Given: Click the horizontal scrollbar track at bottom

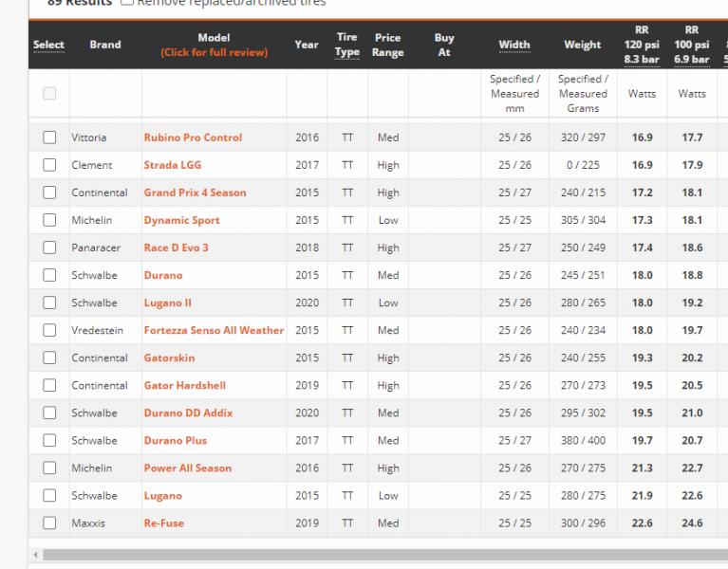Looking at the screenshot, I should pyautogui.click(x=380, y=555).
